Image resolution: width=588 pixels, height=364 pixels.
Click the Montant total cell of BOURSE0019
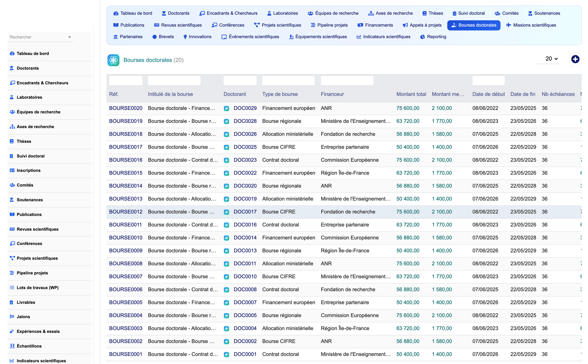coord(408,121)
